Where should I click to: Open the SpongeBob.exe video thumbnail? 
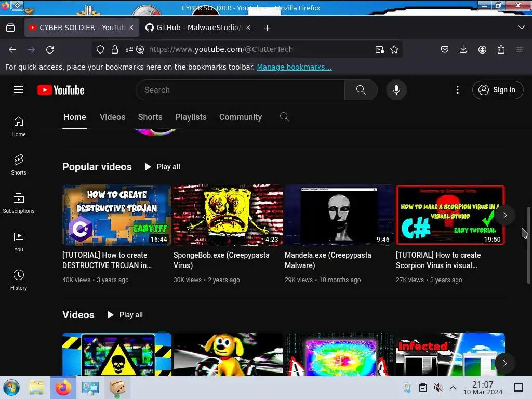228,215
